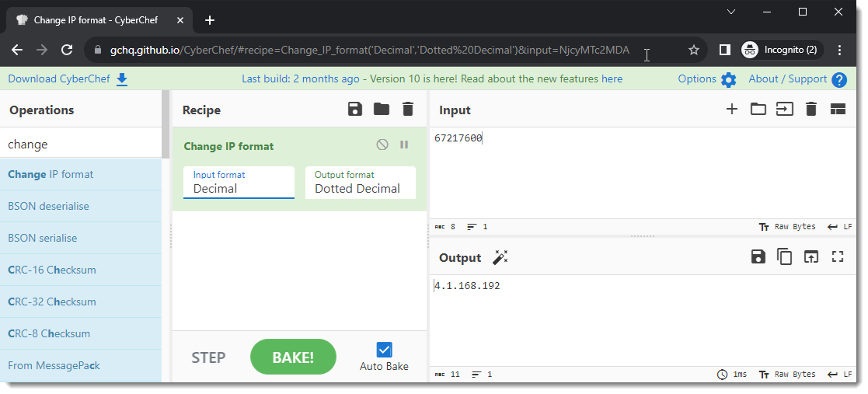
Task: Open the Output format dropdown
Action: 361,183
